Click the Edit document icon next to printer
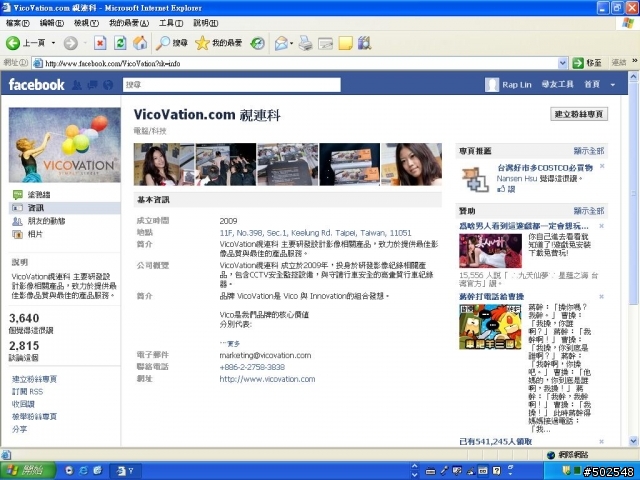 325,43
